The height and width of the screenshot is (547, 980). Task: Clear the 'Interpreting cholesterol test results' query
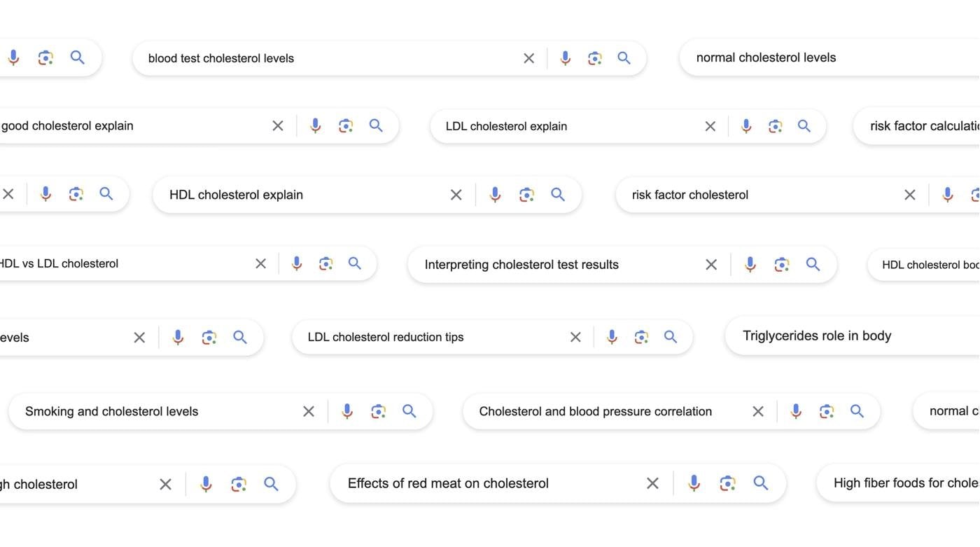coord(711,265)
